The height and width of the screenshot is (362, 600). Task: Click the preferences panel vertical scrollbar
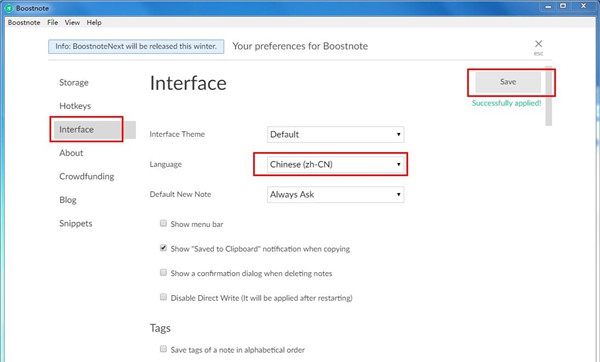pyautogui.click(x=549, y=96)
